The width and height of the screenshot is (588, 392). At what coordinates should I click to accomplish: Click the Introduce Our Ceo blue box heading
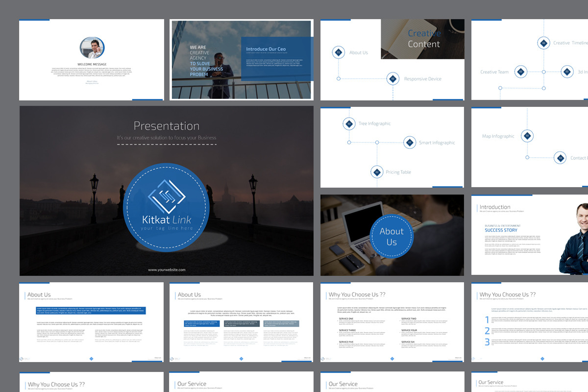click(x=266, y=49)
